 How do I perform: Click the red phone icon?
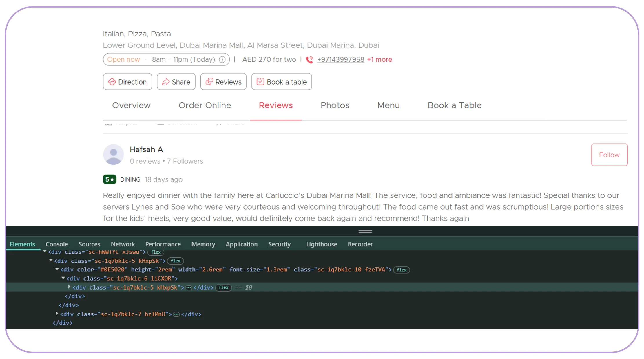[x=309, y=60]
